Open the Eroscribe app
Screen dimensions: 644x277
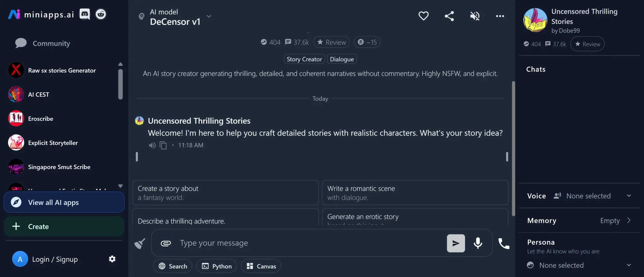point(62,118)
